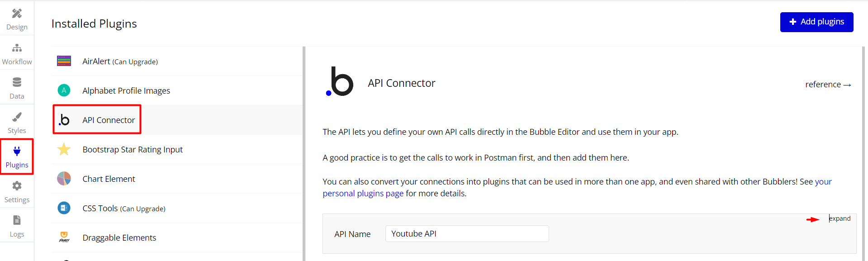Open the reference link

[x=828, y=85]
